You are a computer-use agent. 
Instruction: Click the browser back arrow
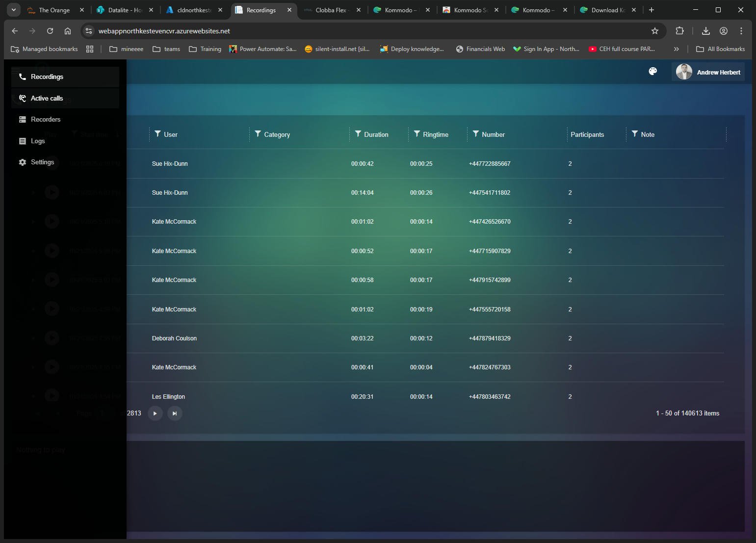point(15,31)
